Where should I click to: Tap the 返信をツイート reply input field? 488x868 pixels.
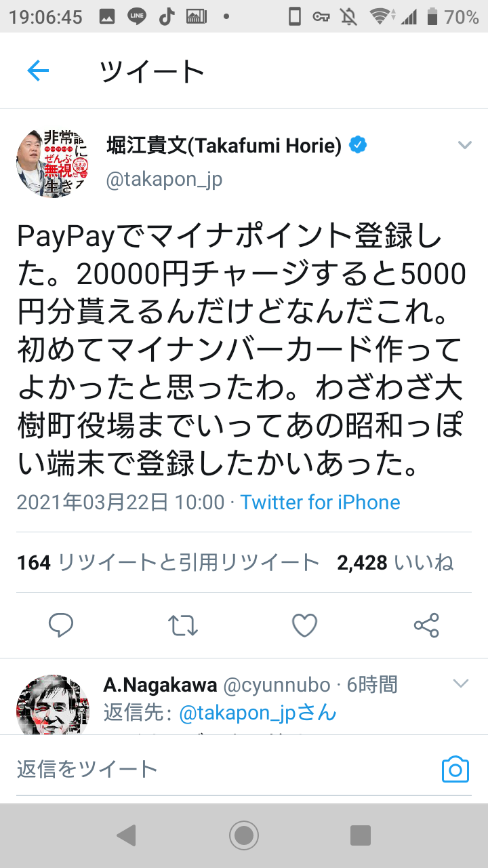click(224, 769)
